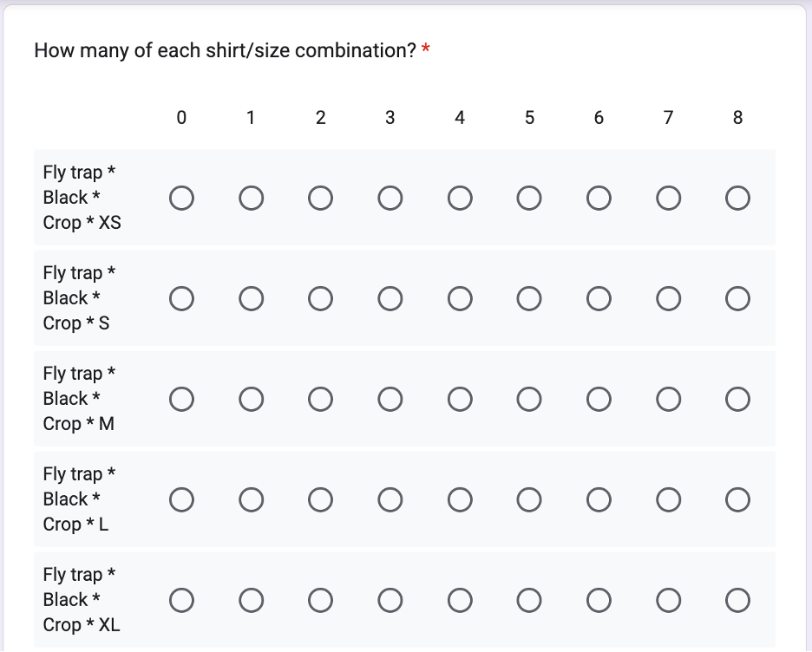
Task: Choose 3 for Fly trap Black Crop L
Action: click(x=390, y=500)
